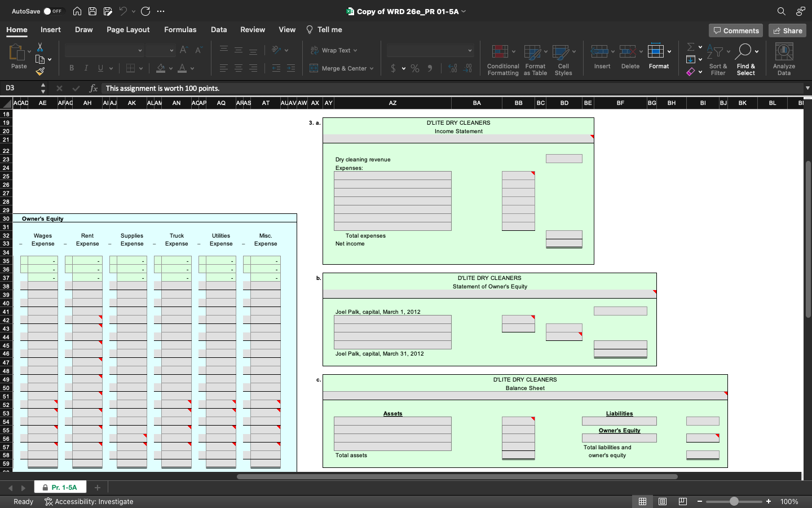This screenshot has height=508, width=812.
Task: Switch to Page Layout view in status bar
Action: point(663,501)
